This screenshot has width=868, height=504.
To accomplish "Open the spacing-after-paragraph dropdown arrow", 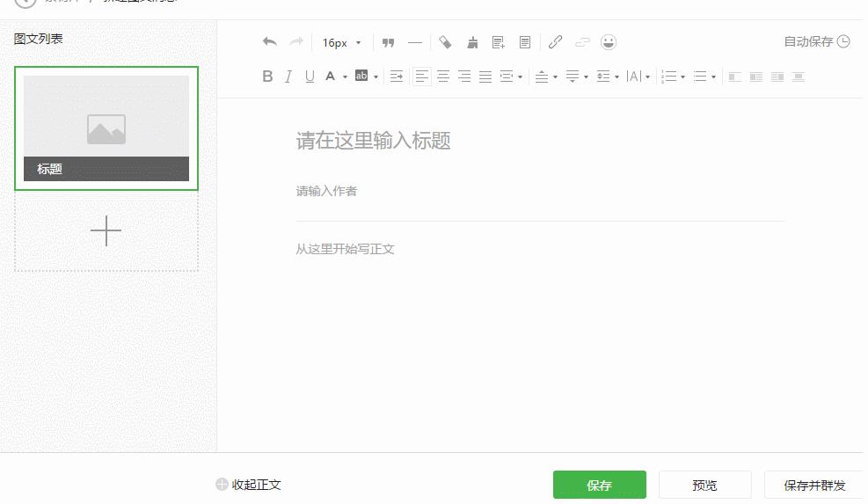I will click(x=587, y=77).
